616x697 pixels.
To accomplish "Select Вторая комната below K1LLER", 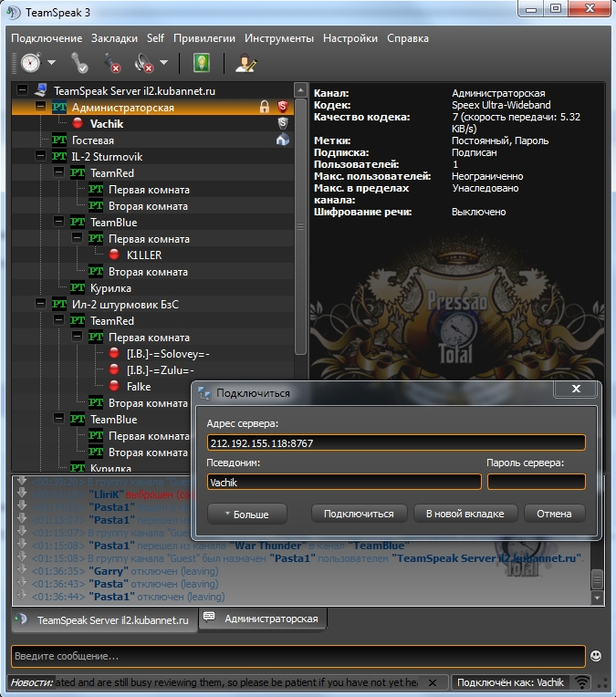I will pyautogui.click(x=148, y=272).
